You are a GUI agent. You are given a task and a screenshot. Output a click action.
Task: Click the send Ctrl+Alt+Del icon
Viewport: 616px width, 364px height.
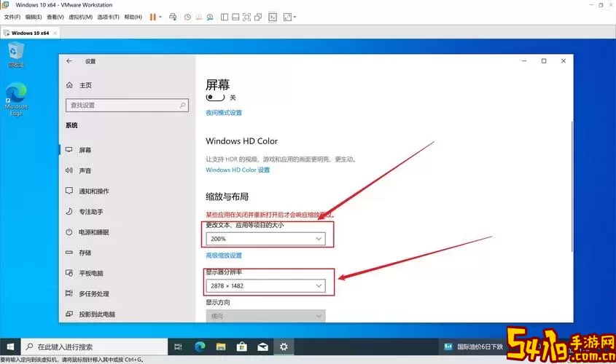[x=173, y=17]
